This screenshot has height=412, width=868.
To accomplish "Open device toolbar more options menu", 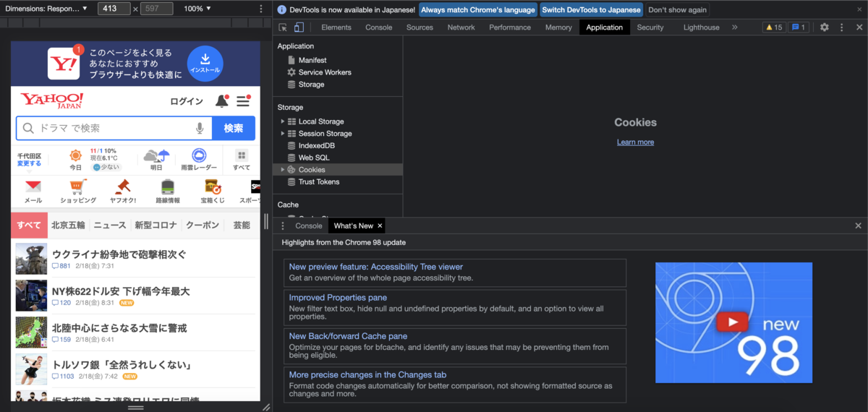I will coord(261,9).
